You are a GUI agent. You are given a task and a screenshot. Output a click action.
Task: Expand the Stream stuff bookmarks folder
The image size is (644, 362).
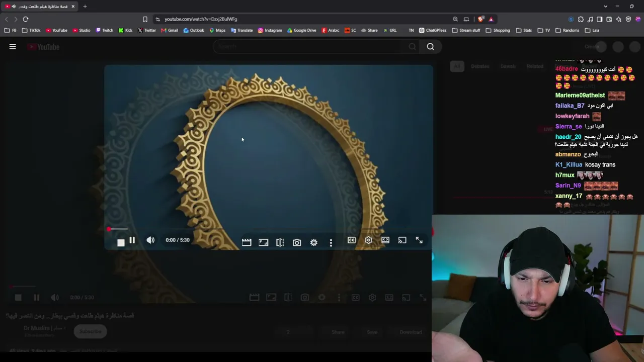466,30
